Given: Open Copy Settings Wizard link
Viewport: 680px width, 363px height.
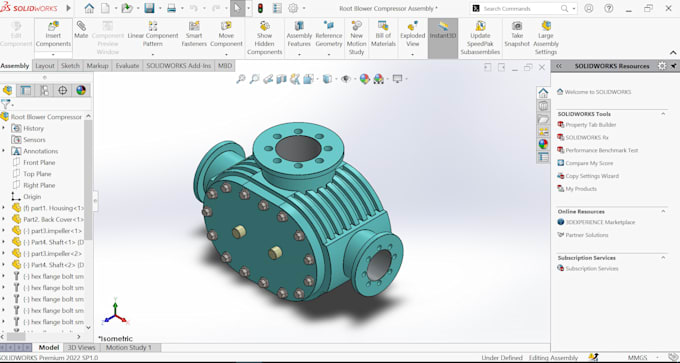Looking at the screenshot, I should pos(592,176).
